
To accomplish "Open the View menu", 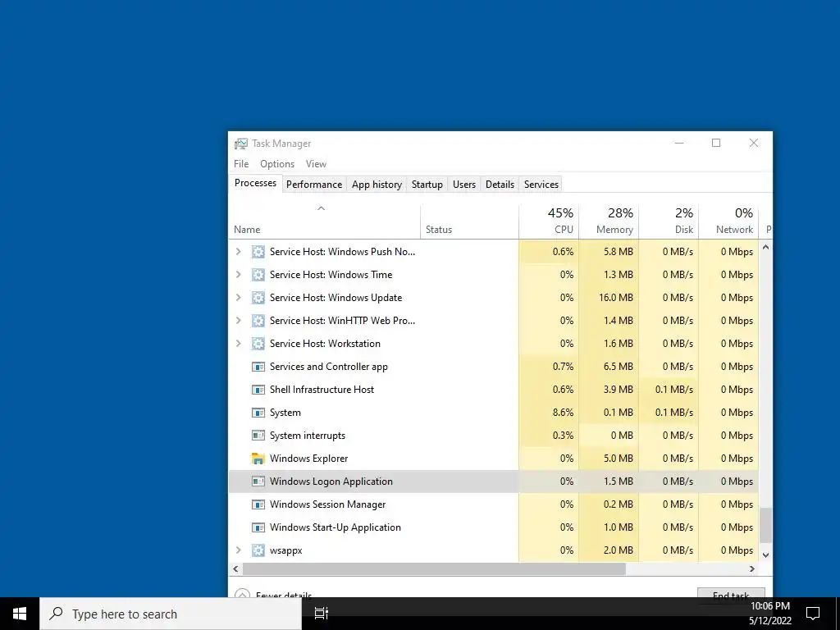I will (x=316, y=164).
